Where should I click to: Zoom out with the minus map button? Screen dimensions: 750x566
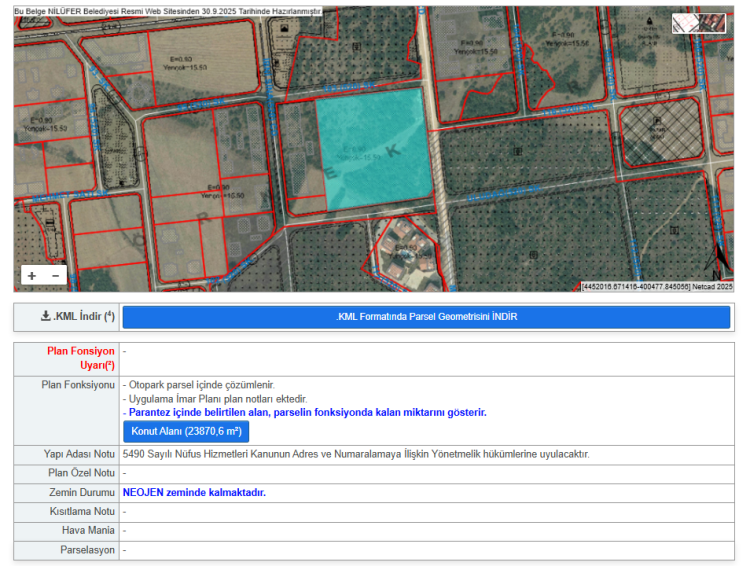tap(56, 276)
